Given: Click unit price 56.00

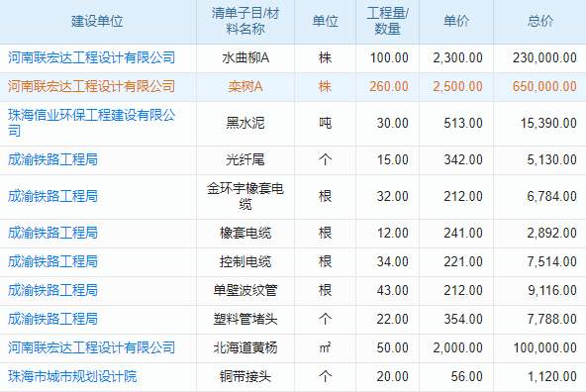Looking at the screenshot, I should click(x=466, y=376).
